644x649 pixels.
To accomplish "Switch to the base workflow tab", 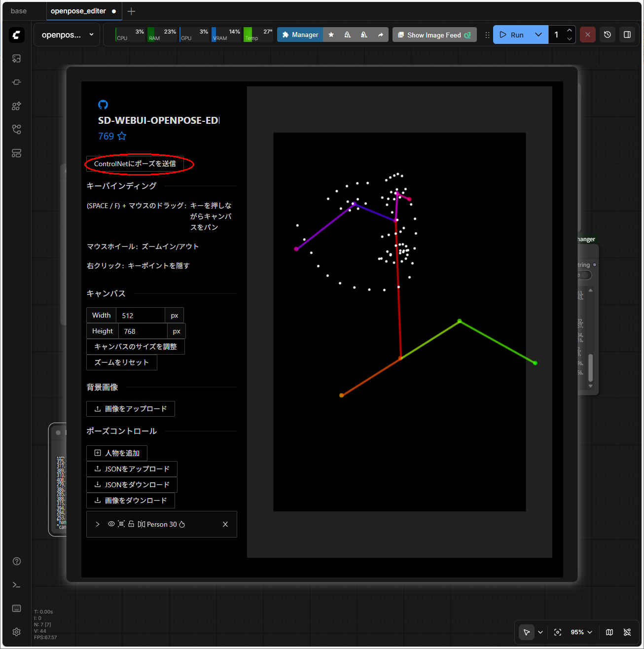I will [x=19, y=11].
